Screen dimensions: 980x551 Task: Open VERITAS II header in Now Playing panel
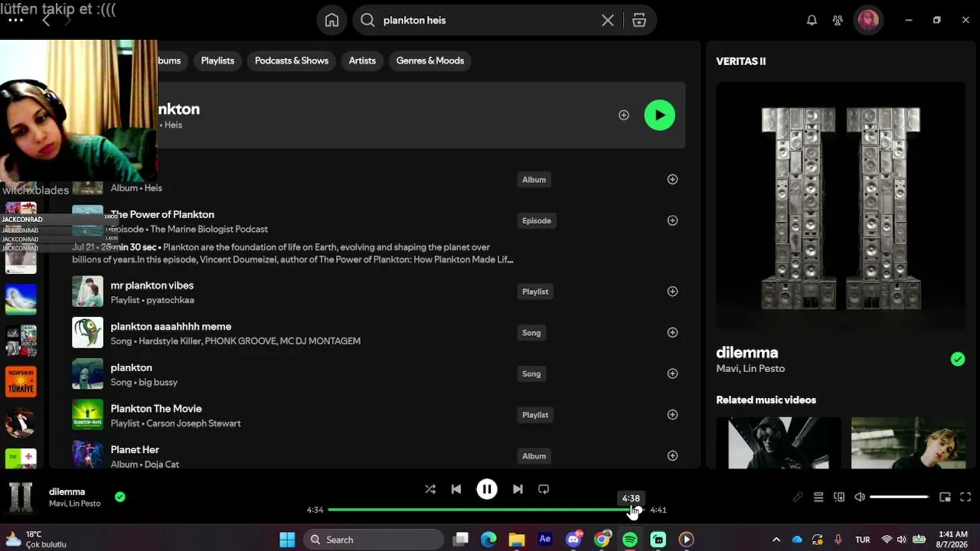[740, 61]
